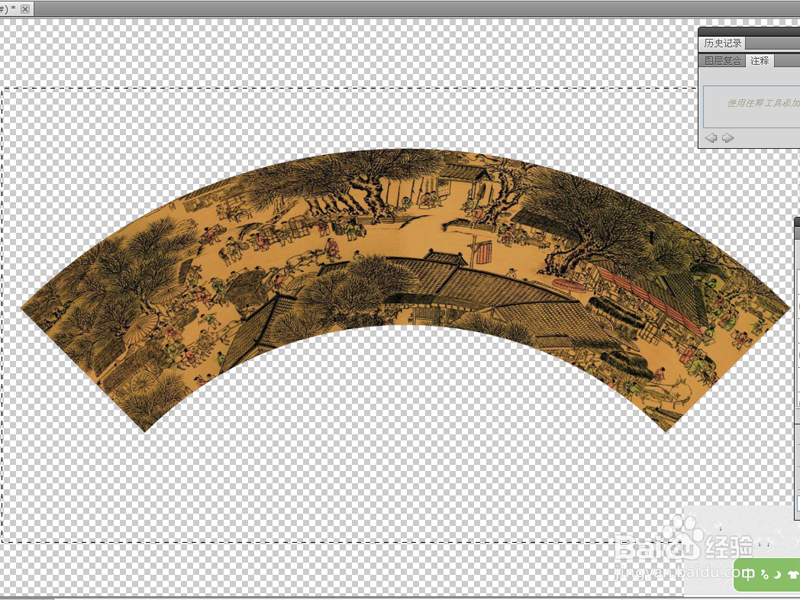Open the IME skin shirt icon
The height and width of the screenshot is (600, 800).
793,575
